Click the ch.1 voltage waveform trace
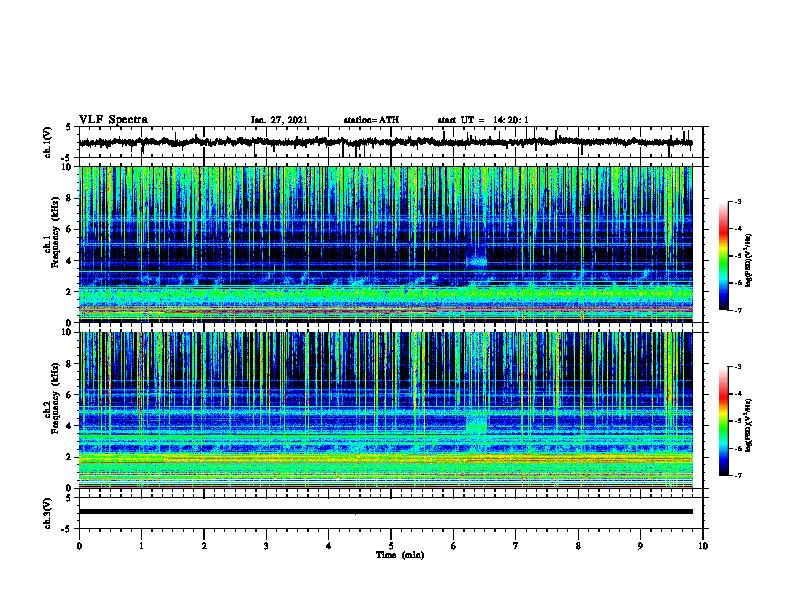This screenshot has width=792, height=612. click(x=385, y=142)
